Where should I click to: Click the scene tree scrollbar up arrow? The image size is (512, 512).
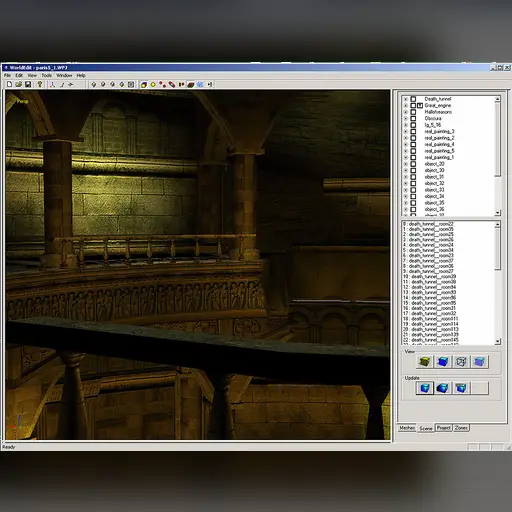point(497,99)
